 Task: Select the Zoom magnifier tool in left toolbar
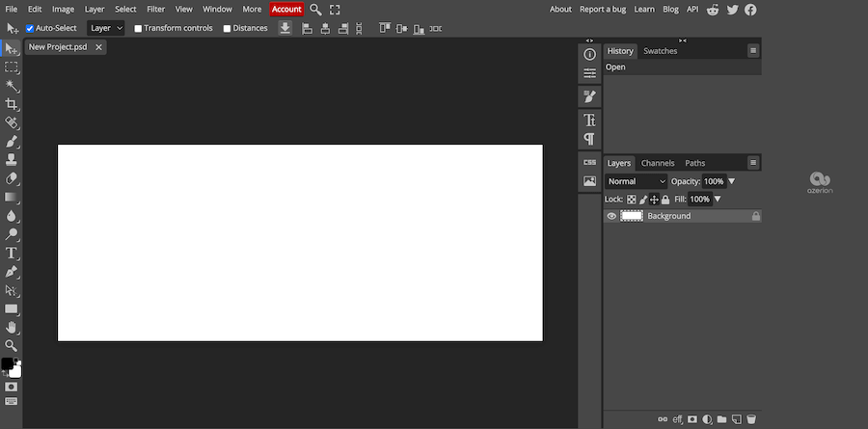click(11, 346)
